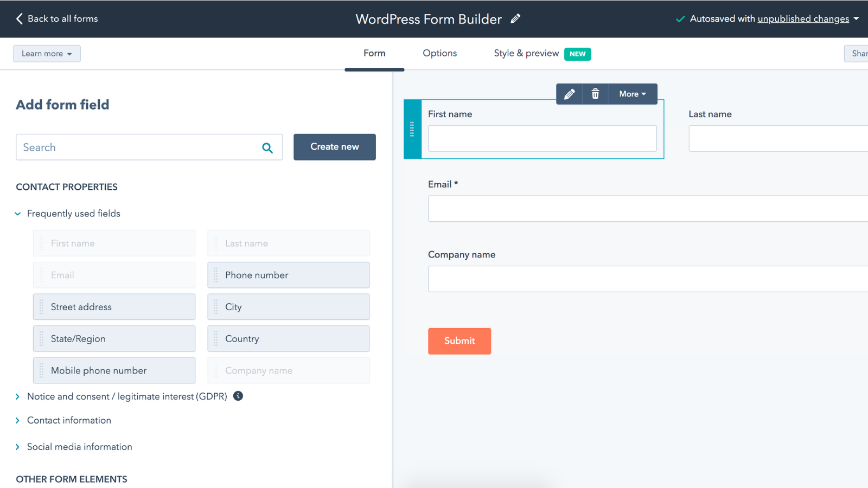Image resolution: width=868 pixels, height=488 pixels.
Task: Open the More dropdown on field toolbar
Action: coord(633,94)
